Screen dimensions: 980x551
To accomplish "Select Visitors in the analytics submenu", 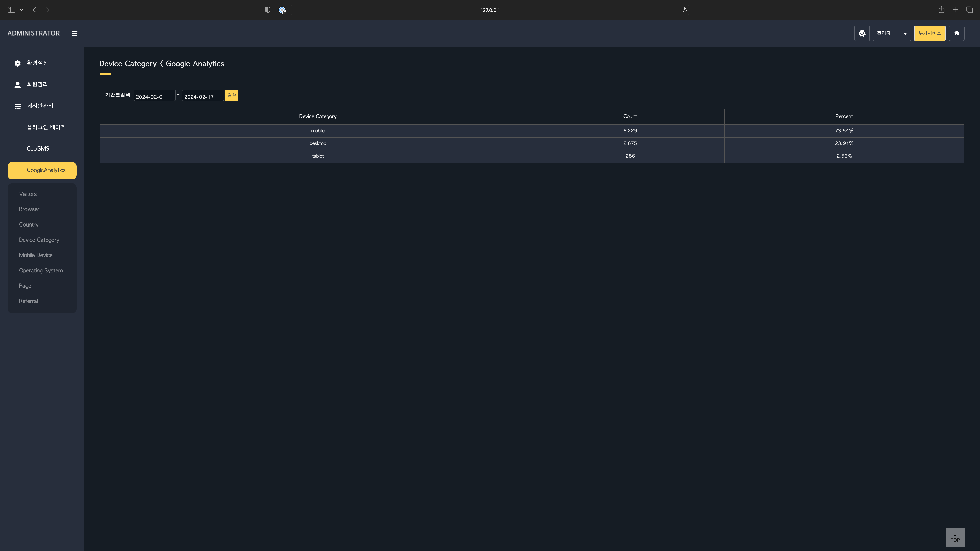I will pyautogui.click(x=28, y=194).
